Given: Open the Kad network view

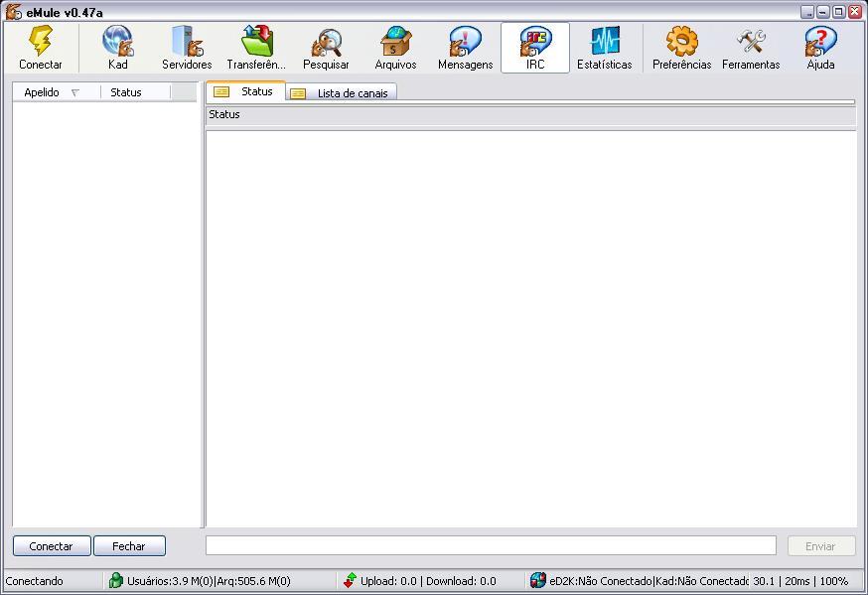Looking at the screenshot, I should point(117,48).
